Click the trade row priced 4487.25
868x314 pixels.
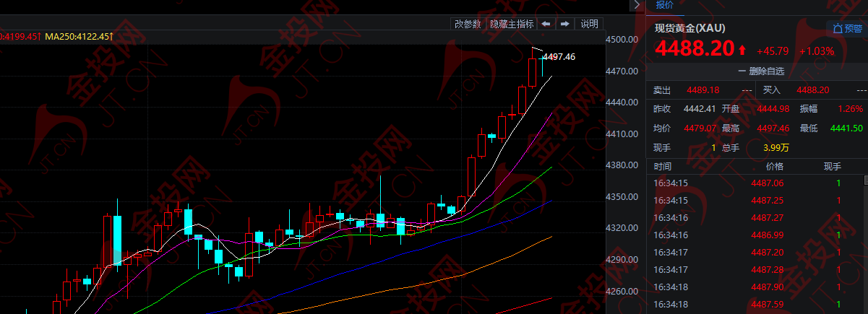pyautogui.click(x=755, y=201)
